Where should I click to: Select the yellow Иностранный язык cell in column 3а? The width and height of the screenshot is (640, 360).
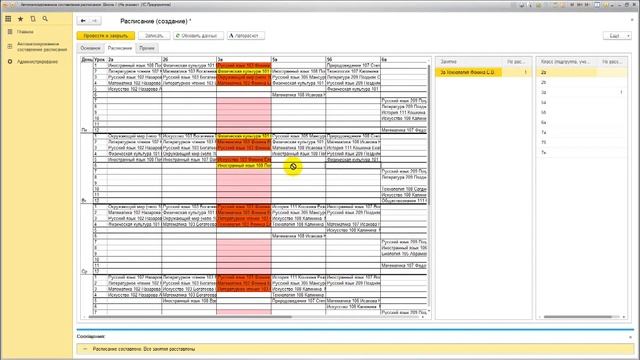click(244, 166)
